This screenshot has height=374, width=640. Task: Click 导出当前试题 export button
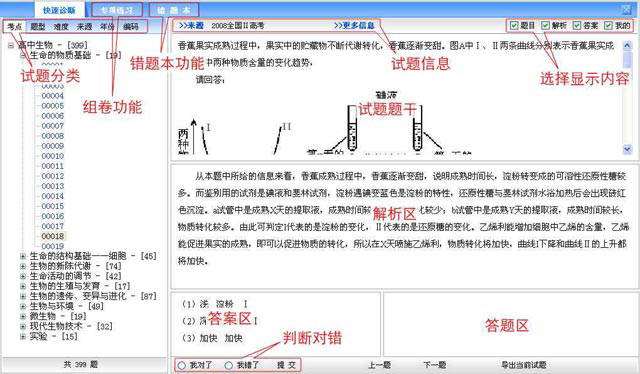524,365
